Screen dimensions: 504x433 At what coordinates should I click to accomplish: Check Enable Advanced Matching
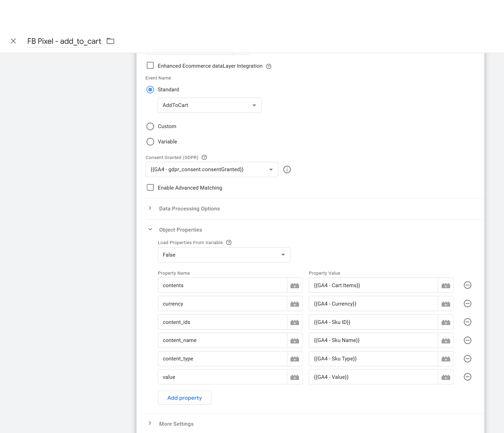click(150, 188)
